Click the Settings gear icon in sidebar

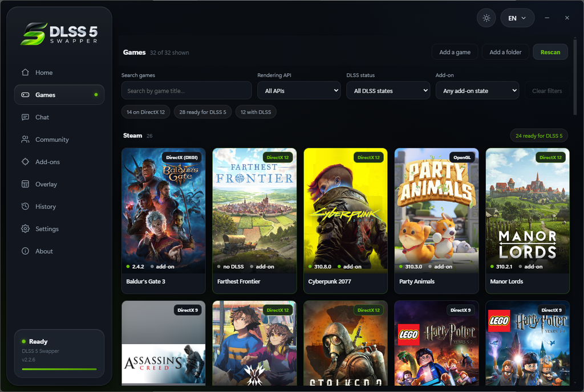pyautogui.click(x=25, y=228)
